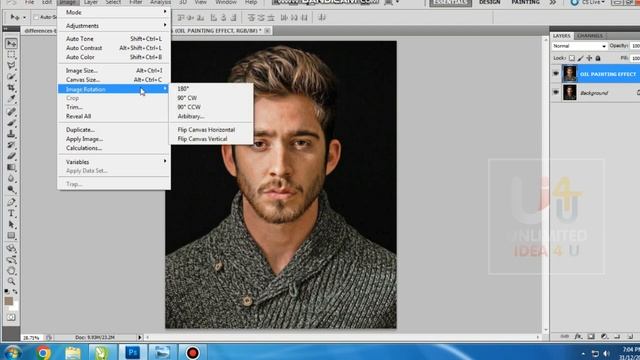Select the Healing Brush tool
Viewport: 640px width, 360px height.
click(11, 111)
